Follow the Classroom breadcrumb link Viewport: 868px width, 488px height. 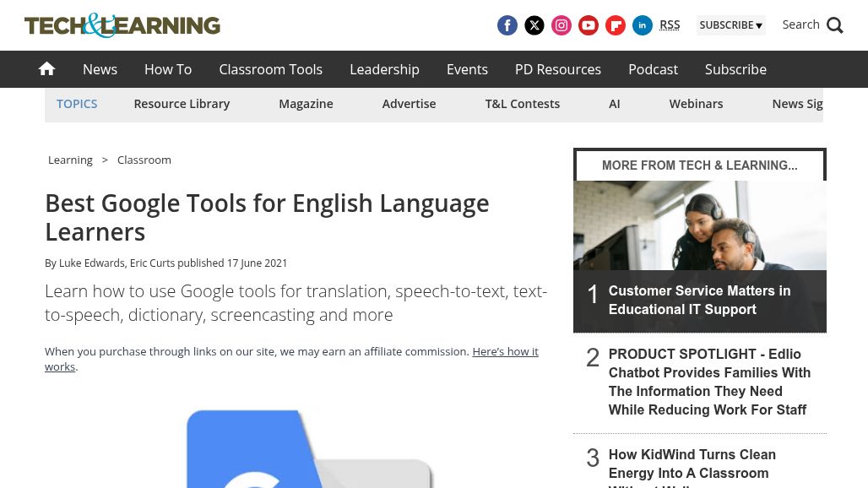[x=144, y=160]
